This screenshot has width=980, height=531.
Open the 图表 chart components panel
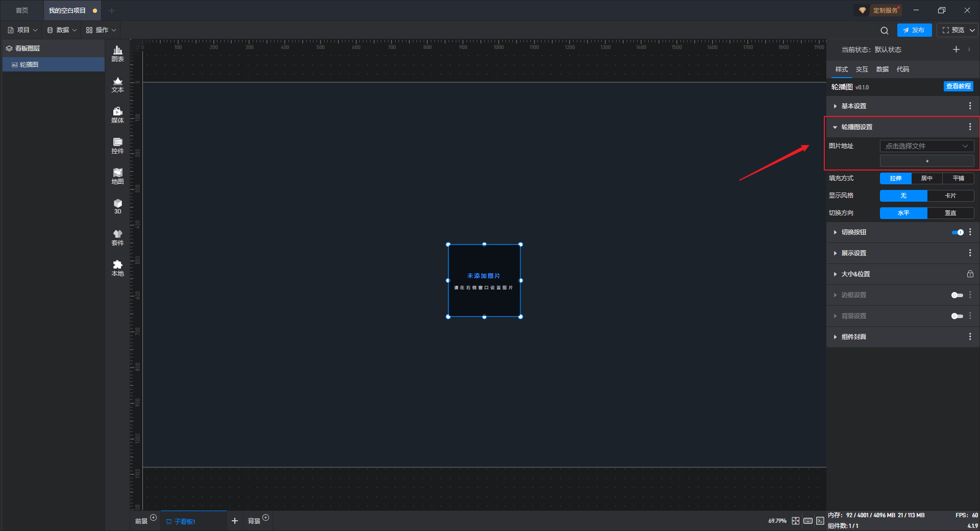tap(117, 54)
